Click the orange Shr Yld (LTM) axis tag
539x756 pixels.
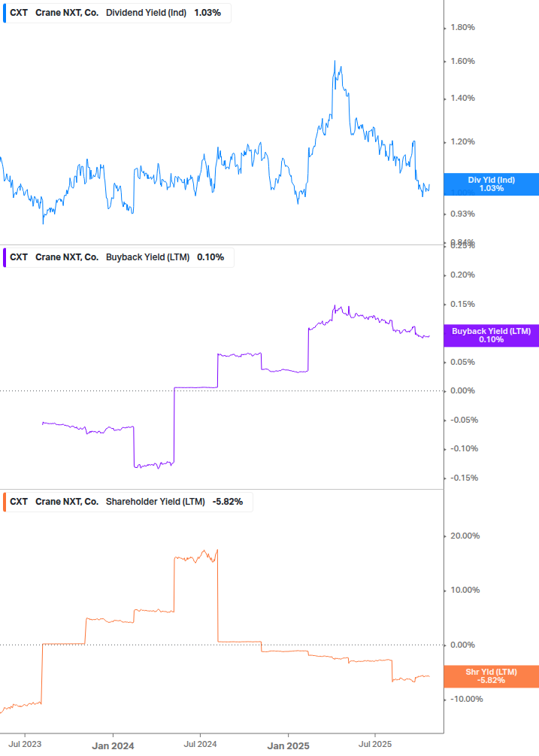491,676
